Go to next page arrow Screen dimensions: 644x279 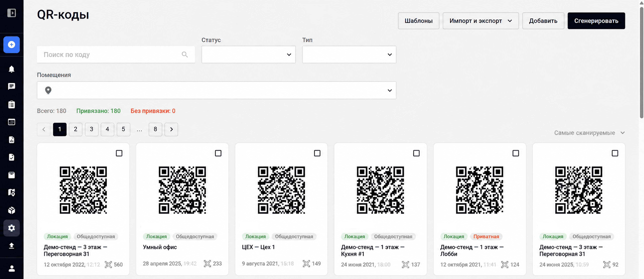tap(171, 129)
